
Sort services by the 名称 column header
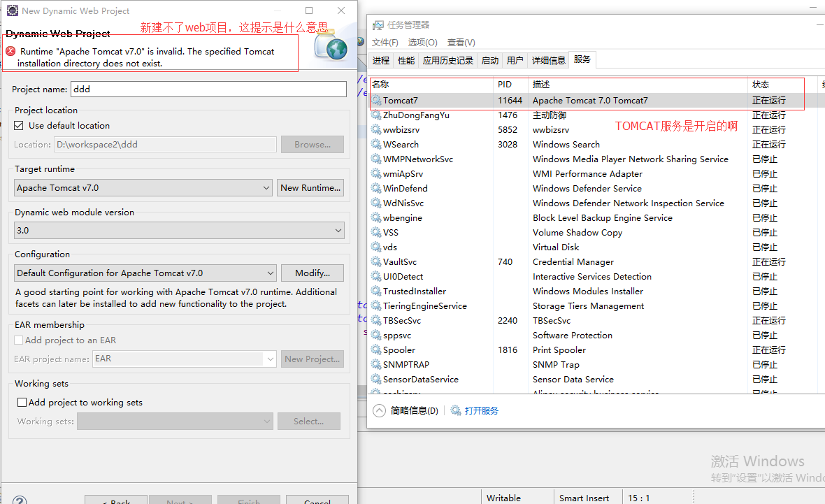click(x=431, y=85)
